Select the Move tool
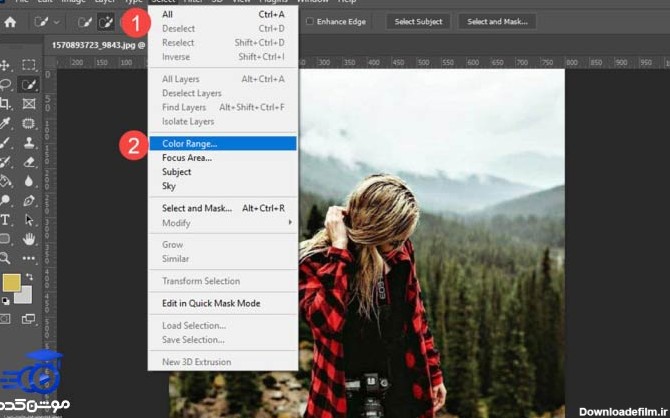 click(x=7, y=65)
